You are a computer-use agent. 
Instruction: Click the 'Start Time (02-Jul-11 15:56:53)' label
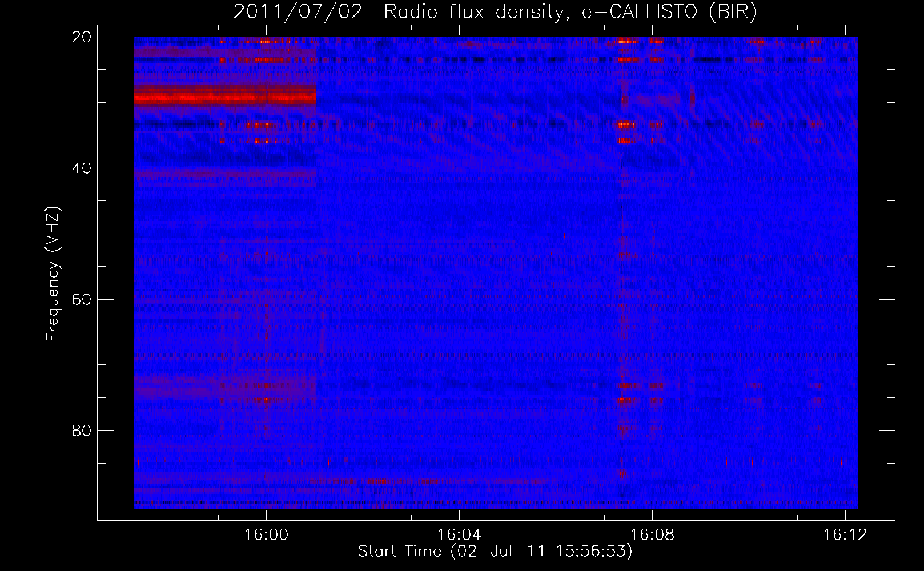(x=495, y=552)
